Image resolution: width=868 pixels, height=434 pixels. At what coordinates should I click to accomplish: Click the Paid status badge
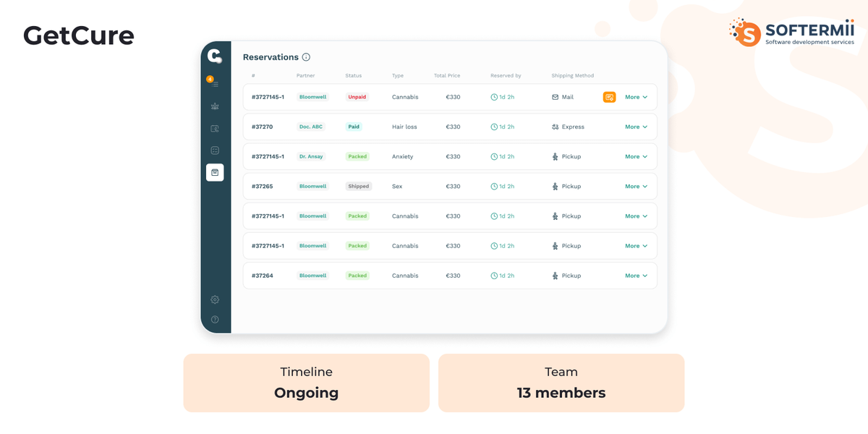[354, 127]
